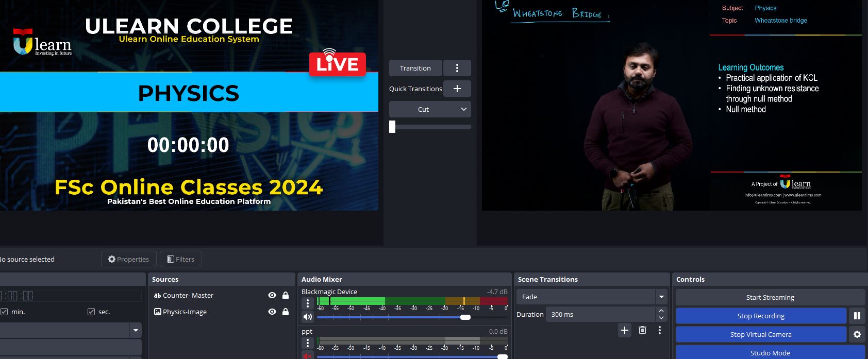Click the image source icon of Physics-Image
The image size is (868, 359).
(x=157, y=312)
